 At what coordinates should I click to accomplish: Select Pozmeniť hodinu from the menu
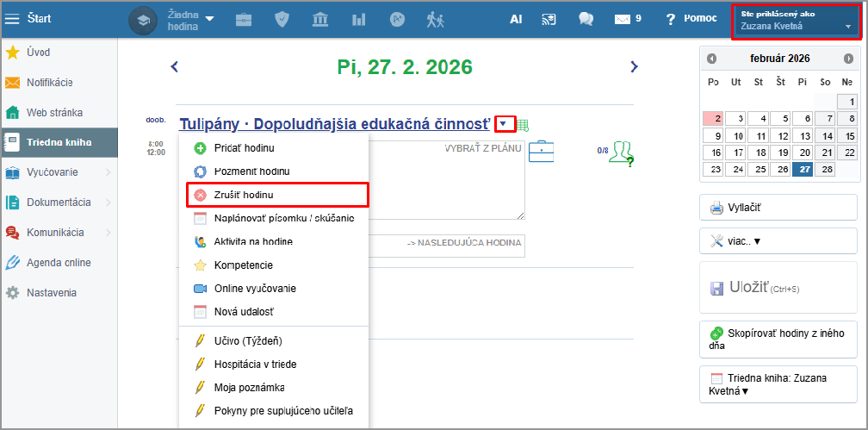tap(274, 171)
